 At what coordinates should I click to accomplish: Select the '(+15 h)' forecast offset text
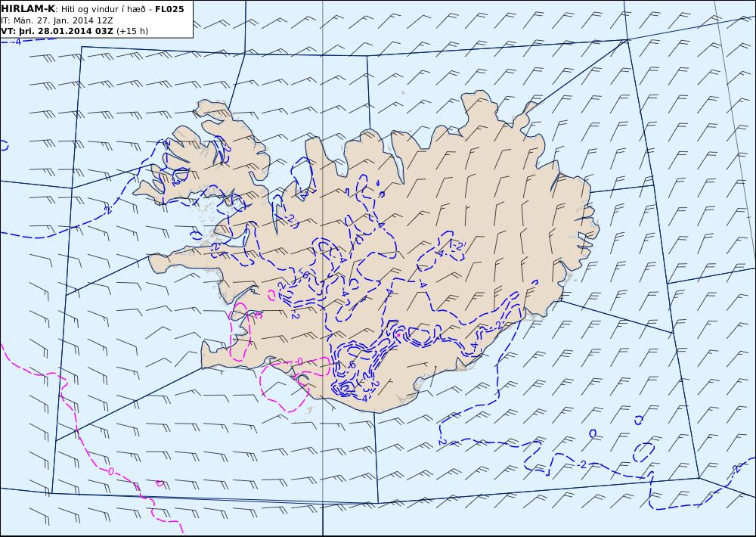pyautogui.click(x=132, y=31)
